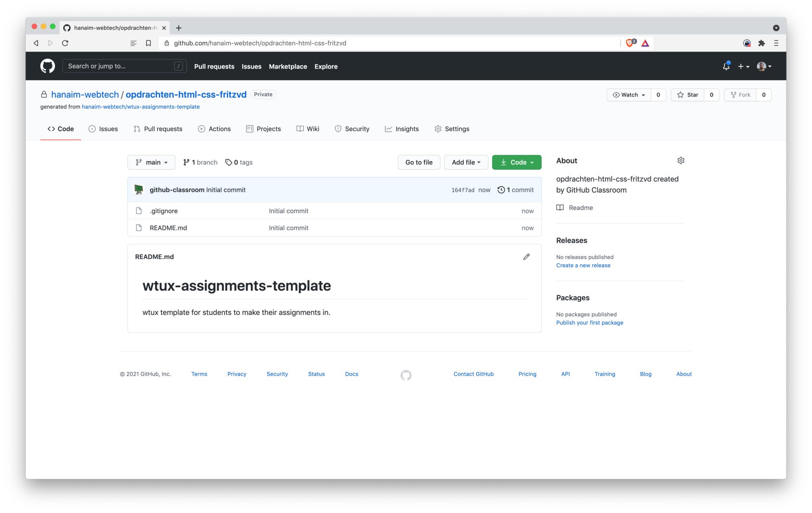The image size is (812, 513).
Task: Click Issues in top navigation
Action: pos(251,66)
